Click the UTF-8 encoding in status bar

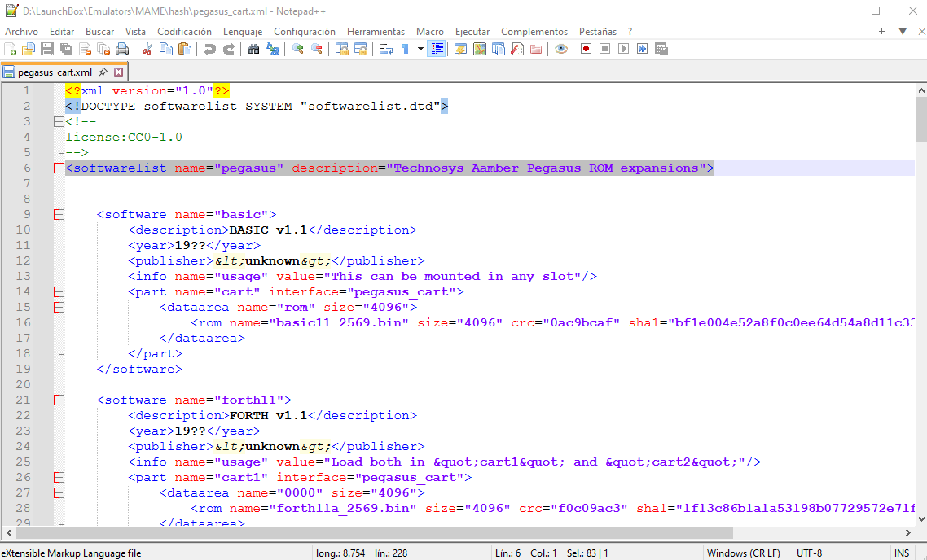[810, 553]
